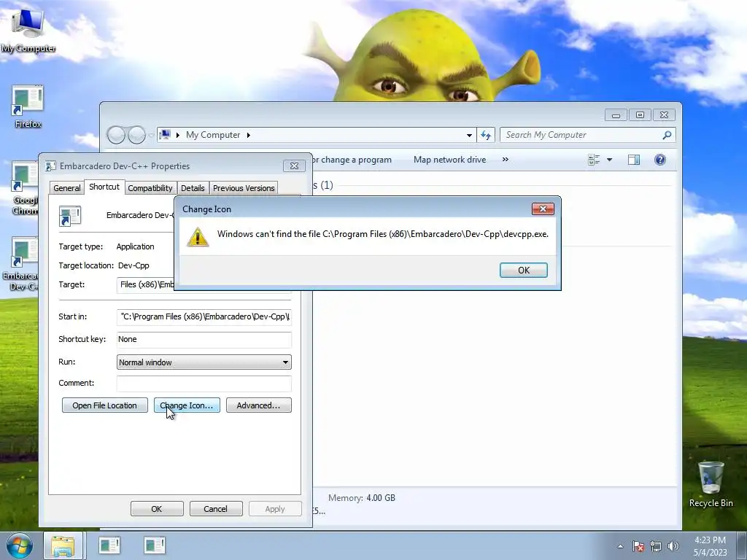Open the Google Chrome desktop shortcut
Viewport: 747px width, 560px height.
click(24, 188)
